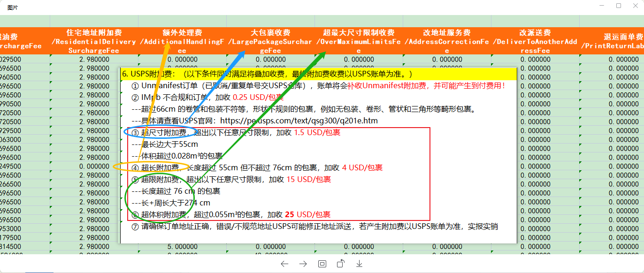Click the '⑤ 超限附加费' note line

point(231,179)
